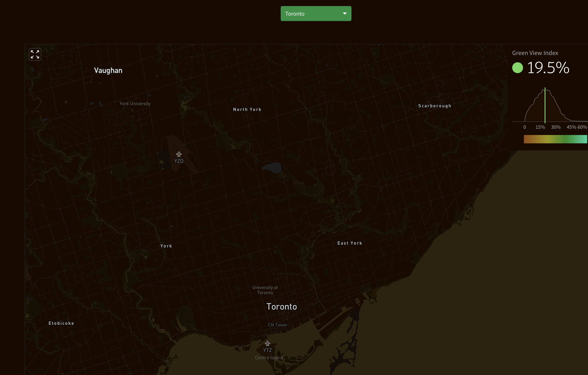Click the Etobicoke map label
The image size is (588, 375).
[x=61, y=323]
